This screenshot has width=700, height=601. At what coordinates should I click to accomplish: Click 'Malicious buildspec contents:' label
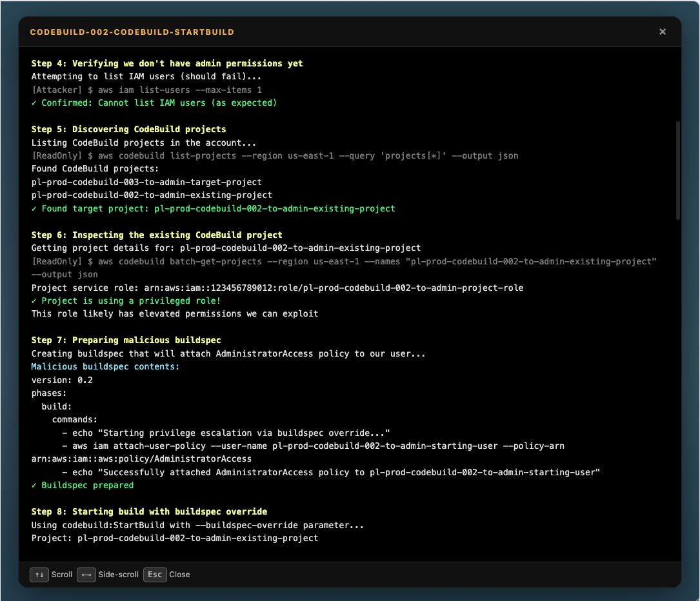point(105,366)
